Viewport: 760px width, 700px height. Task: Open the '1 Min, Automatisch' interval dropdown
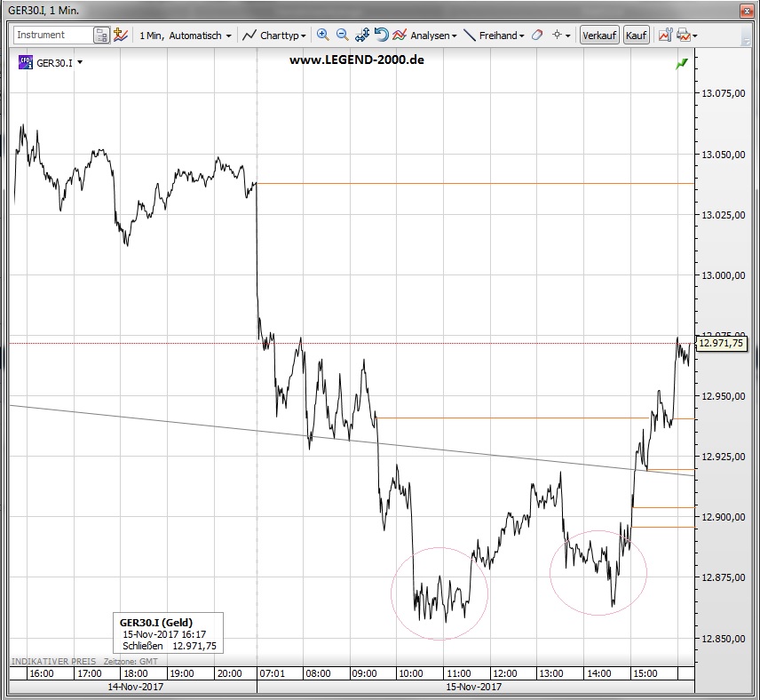click(x=186, y=36)
